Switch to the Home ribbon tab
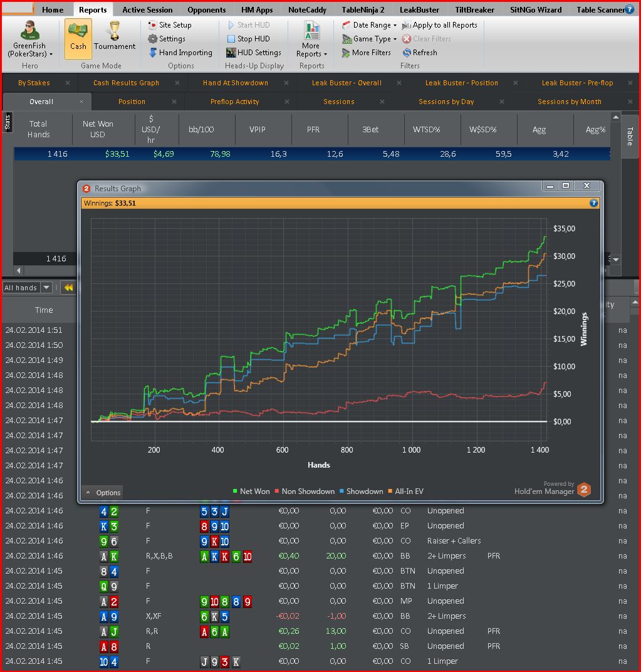The width and height of the screenshot is (641, 672). pyautogui.click(x=53, y=9)
